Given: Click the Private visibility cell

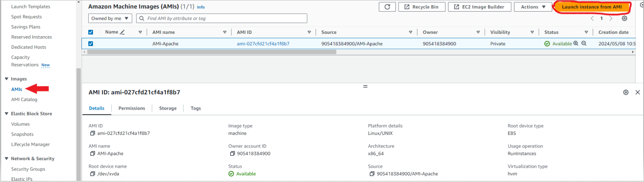Looking at the screenshot, I should click(498, 44).
